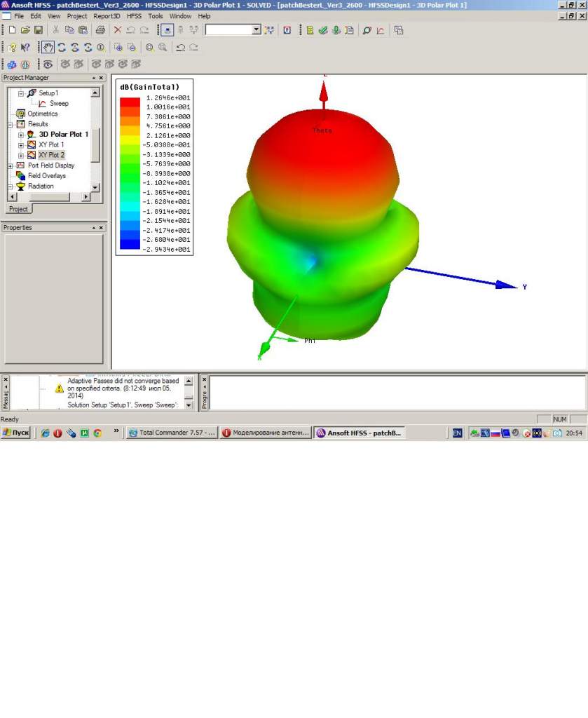Open the empty toolbar combo box

(233, 29)
